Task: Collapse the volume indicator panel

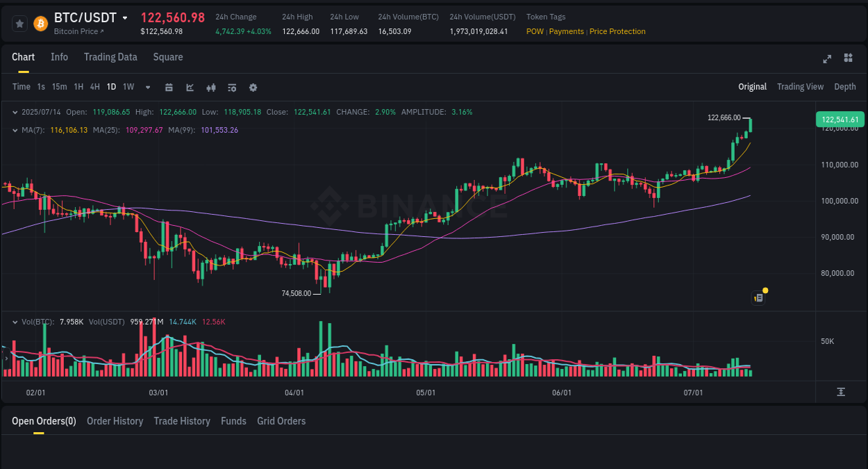Action: coord(15,320)
